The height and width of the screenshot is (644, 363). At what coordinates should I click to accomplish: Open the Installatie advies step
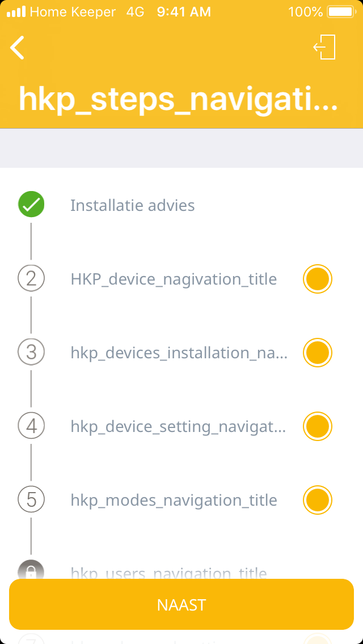pyautogui.click(x=133, y=205)
